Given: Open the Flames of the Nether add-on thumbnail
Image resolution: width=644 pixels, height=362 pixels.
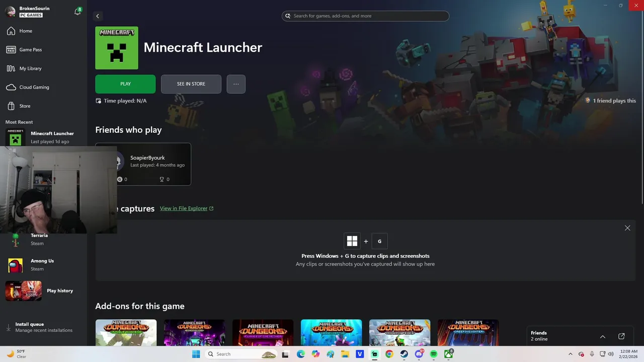Looking at the screenshot, I should coord(263,332).
